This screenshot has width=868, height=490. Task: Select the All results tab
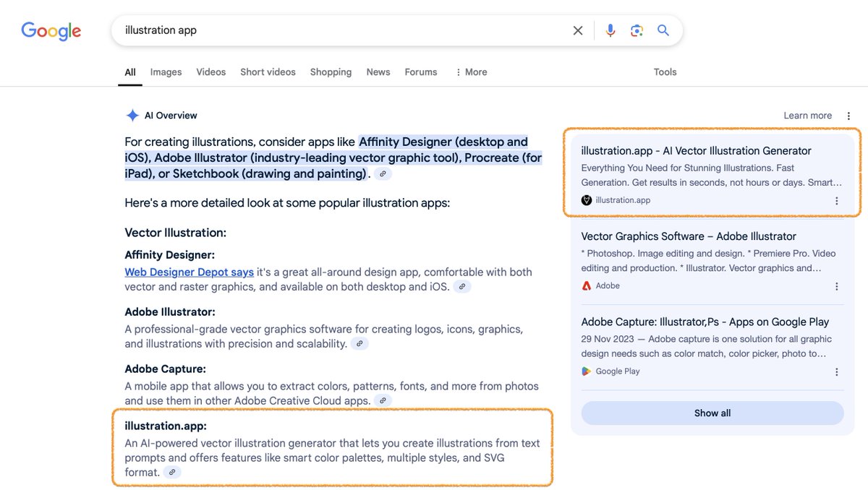130,72
